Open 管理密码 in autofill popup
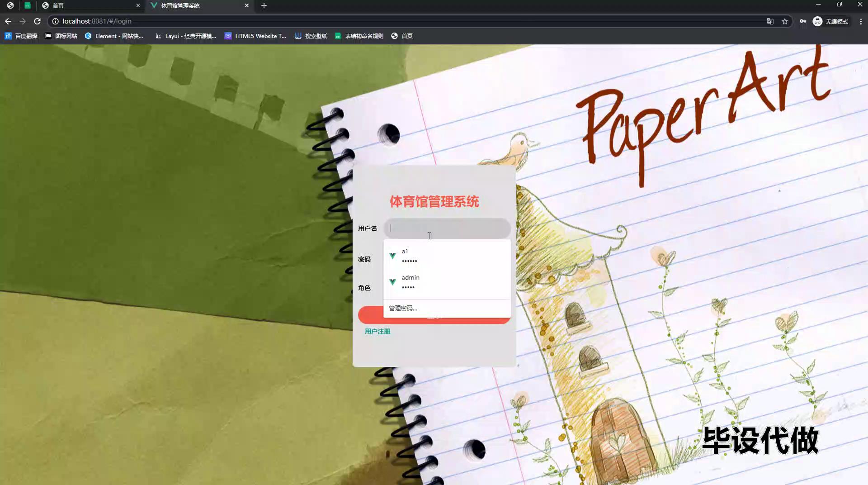The width and height of the screenshot is (868, 485). (403, 308)
